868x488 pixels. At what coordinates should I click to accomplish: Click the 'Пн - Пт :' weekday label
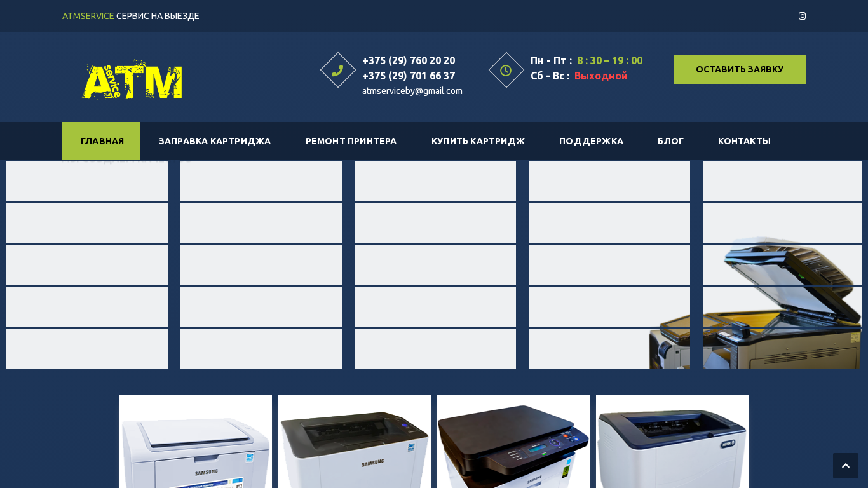pos(552,61)
